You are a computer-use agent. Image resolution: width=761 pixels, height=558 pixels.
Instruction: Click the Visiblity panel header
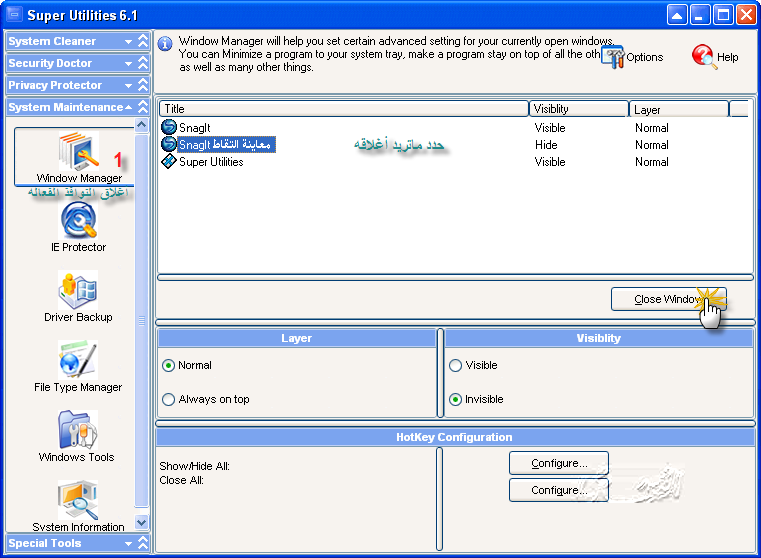(598, 338)
